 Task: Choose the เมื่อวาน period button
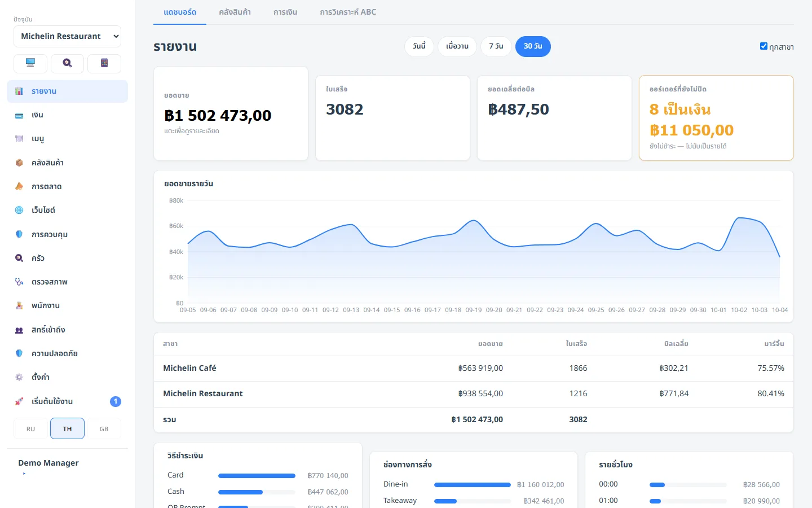tap(457, 46)
